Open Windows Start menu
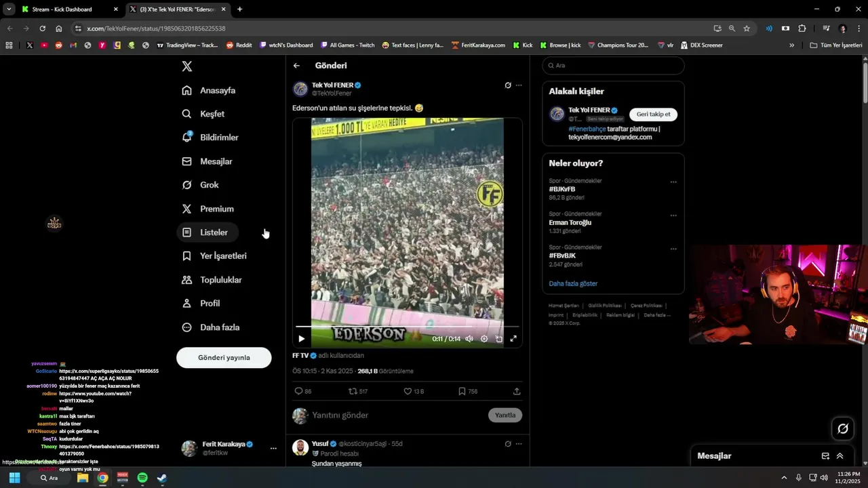 (x=14, y=478)
